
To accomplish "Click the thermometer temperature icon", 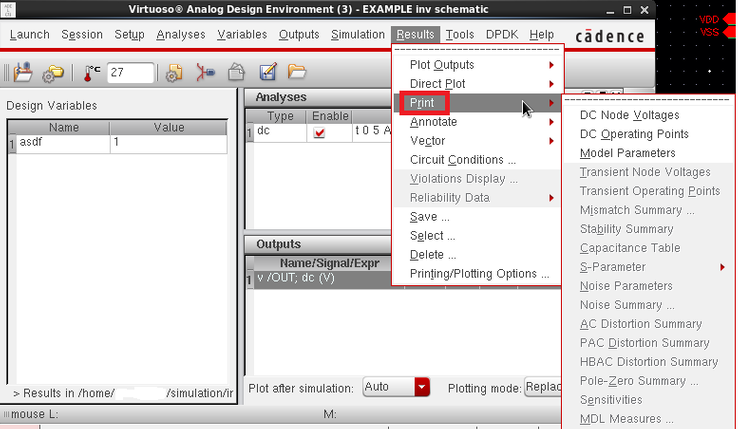I will 91,73.
